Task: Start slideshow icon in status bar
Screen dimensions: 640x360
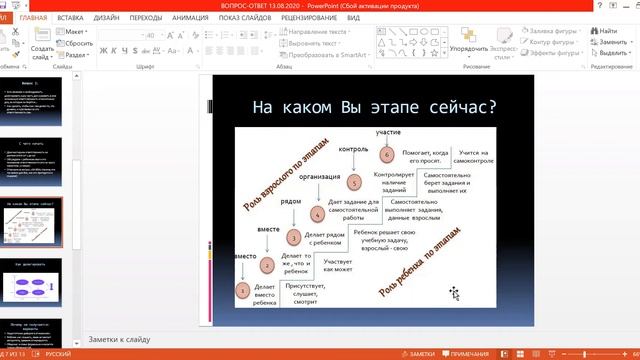Action: pyautogui.click(x=552, y=354)
